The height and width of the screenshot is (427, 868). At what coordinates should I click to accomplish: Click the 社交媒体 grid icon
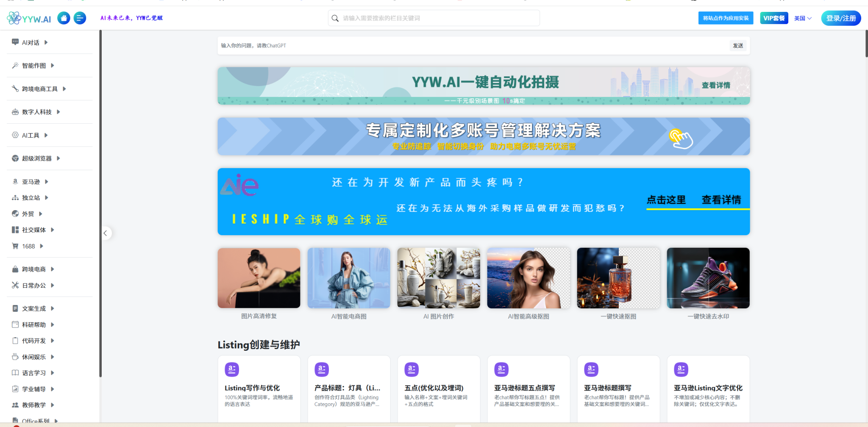click(x=15, y=230)
